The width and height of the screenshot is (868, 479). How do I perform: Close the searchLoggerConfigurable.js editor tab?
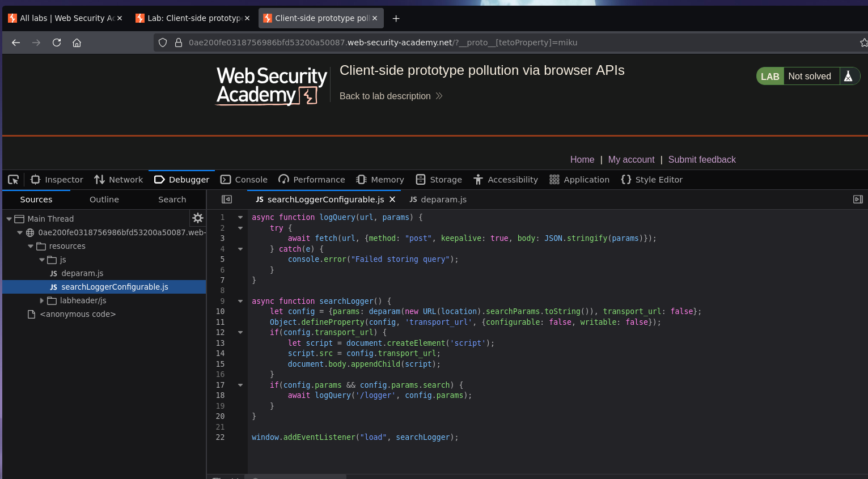[x=392, y=200]
